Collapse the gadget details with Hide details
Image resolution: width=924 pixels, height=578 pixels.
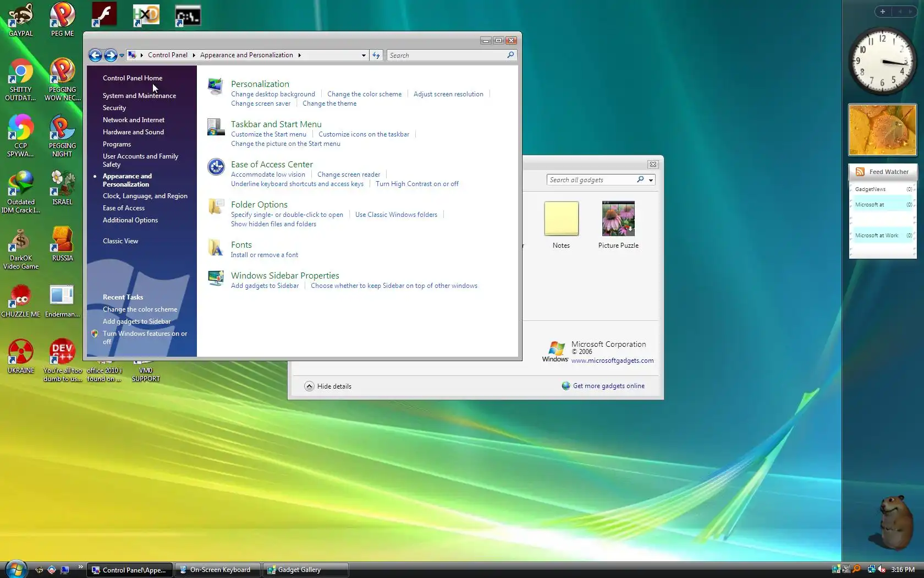click(x=328, y=386)
